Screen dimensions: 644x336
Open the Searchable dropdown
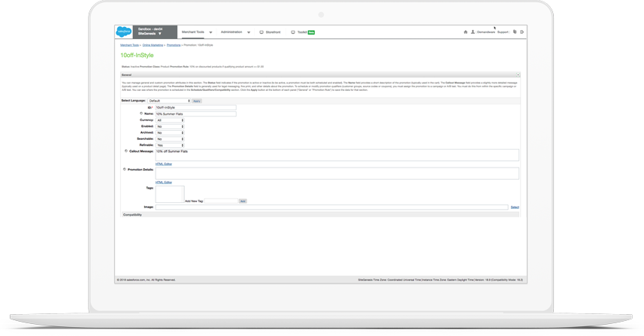pyautogui.click(x=170, y=139)
